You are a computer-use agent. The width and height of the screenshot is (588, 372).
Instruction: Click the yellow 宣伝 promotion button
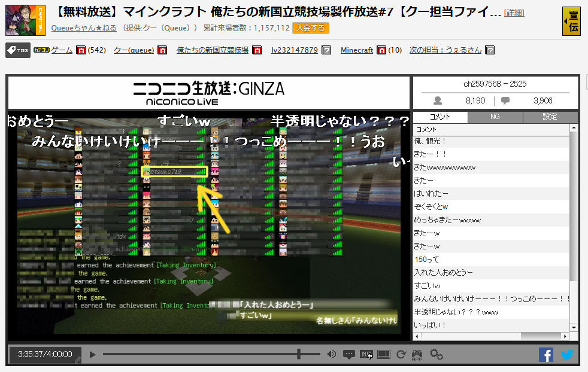[571, 22]
